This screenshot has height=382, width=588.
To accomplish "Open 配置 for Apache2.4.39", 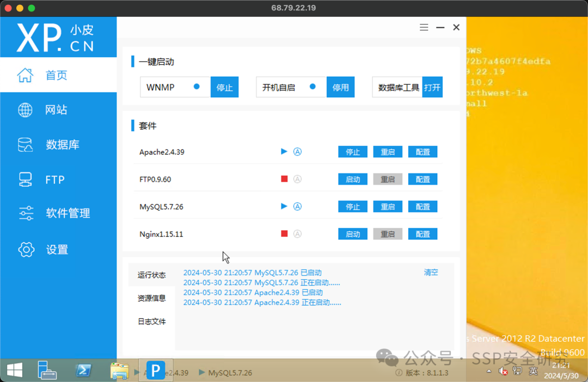I will (422, 152).
